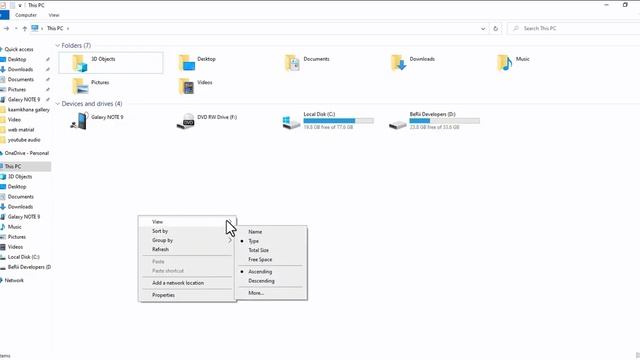Screen dimensions: 640x360
Task: Open Desktop under Quick access sidebar
Action: (17, 59)
